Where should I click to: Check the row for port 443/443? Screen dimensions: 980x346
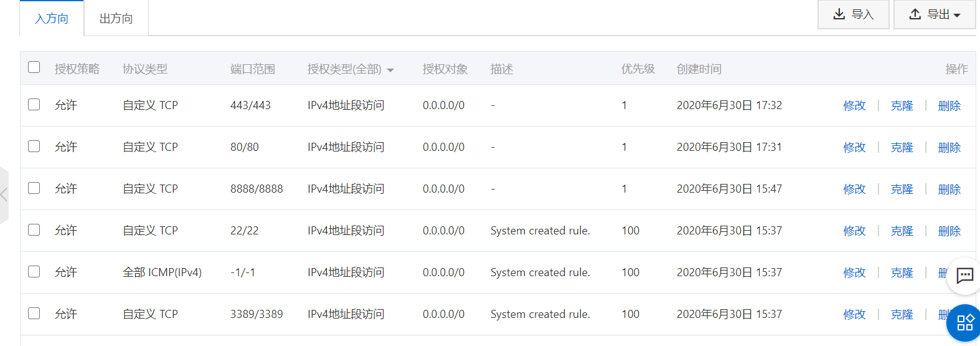(34, 105)
